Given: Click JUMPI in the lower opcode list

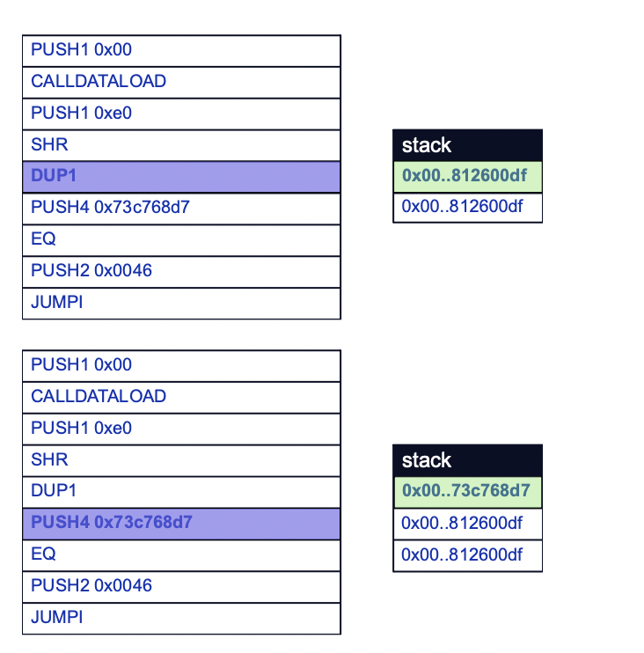Looking at the screenshot, I should (x=180, y=618).
